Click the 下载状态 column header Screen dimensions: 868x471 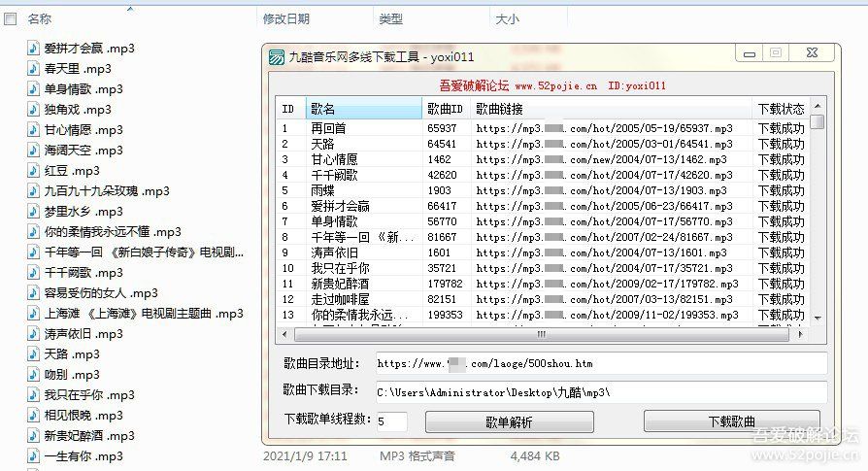click(x=780, y=109)
